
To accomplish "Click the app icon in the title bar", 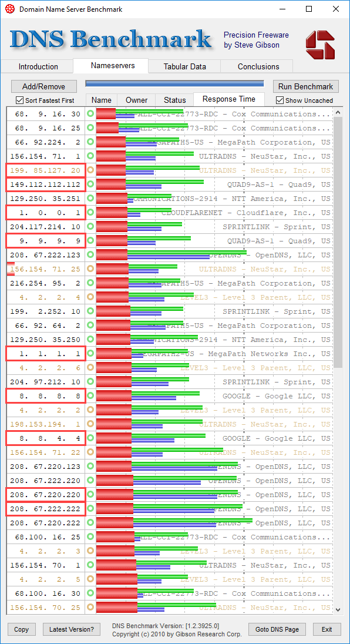I will click(9, 9).
